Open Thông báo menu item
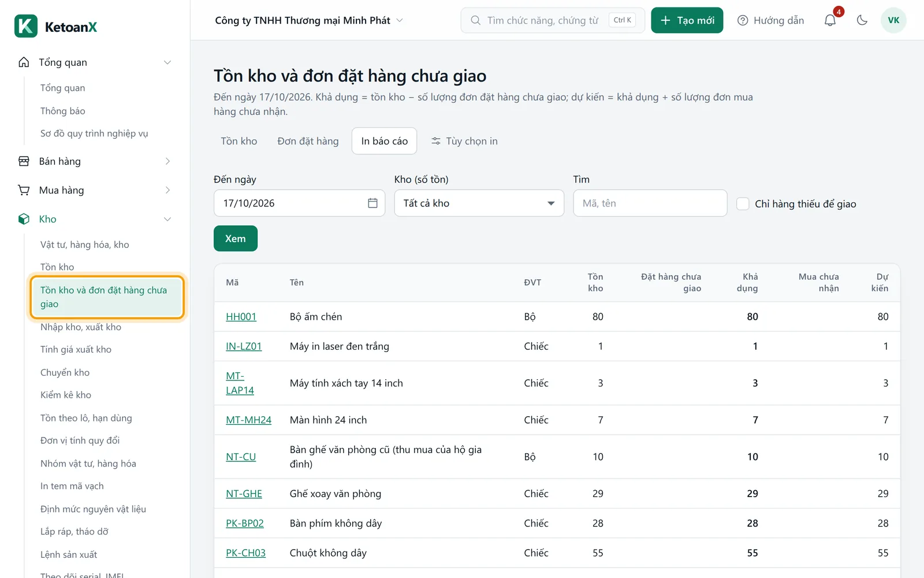 62,111
